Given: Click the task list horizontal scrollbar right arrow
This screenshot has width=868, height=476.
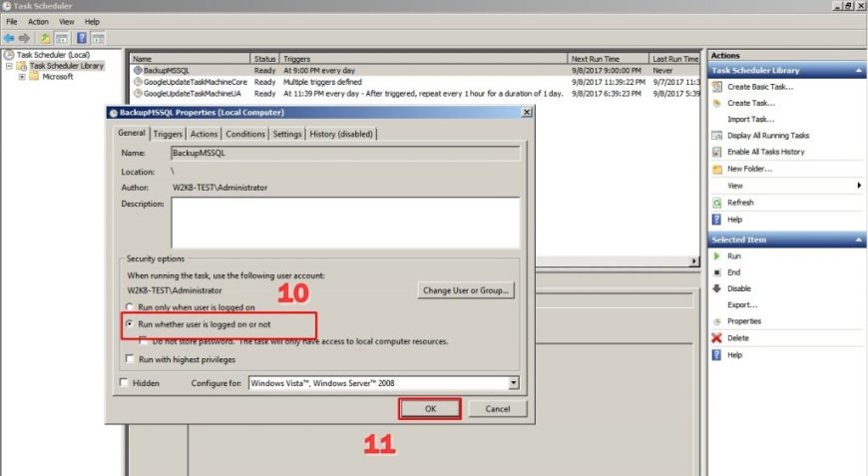Looking at the screenshot, I should tap(694, 261).
